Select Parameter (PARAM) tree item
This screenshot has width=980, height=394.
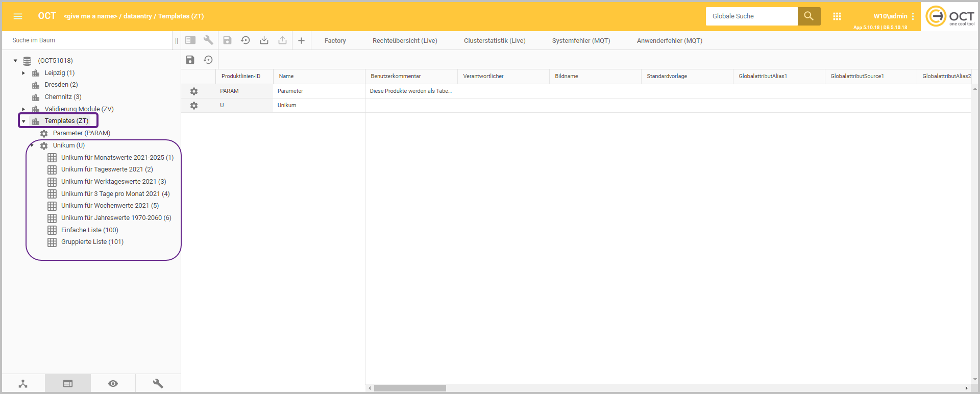coord(82,133)
